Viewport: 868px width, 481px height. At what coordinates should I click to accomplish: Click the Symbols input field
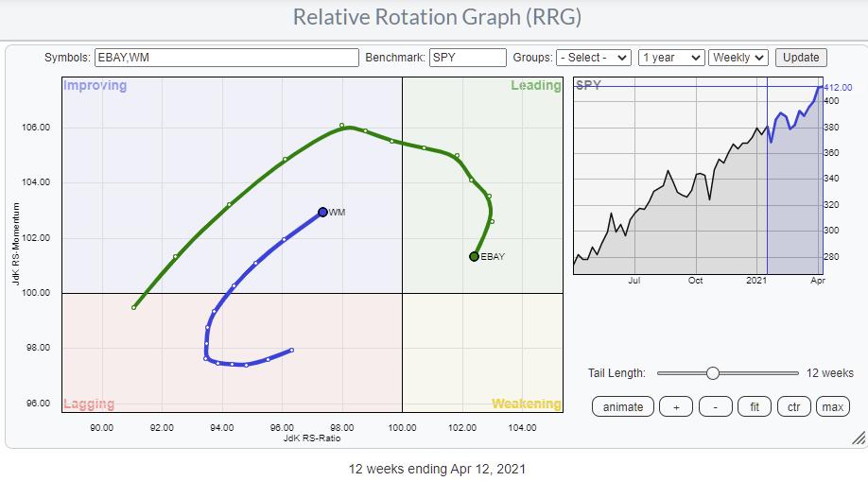[x=226, y=58]
